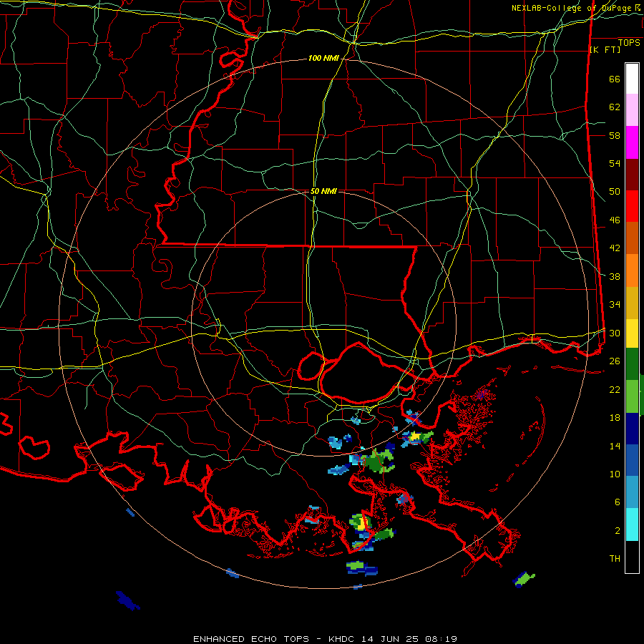Select the bright red legend swatch
This screenshot has width=644, height=644.
pos(632,207)
